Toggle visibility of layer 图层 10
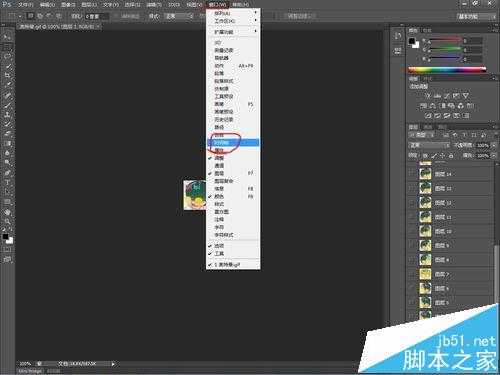Screen dimensions: 500x375 click(x=412, y=231)
